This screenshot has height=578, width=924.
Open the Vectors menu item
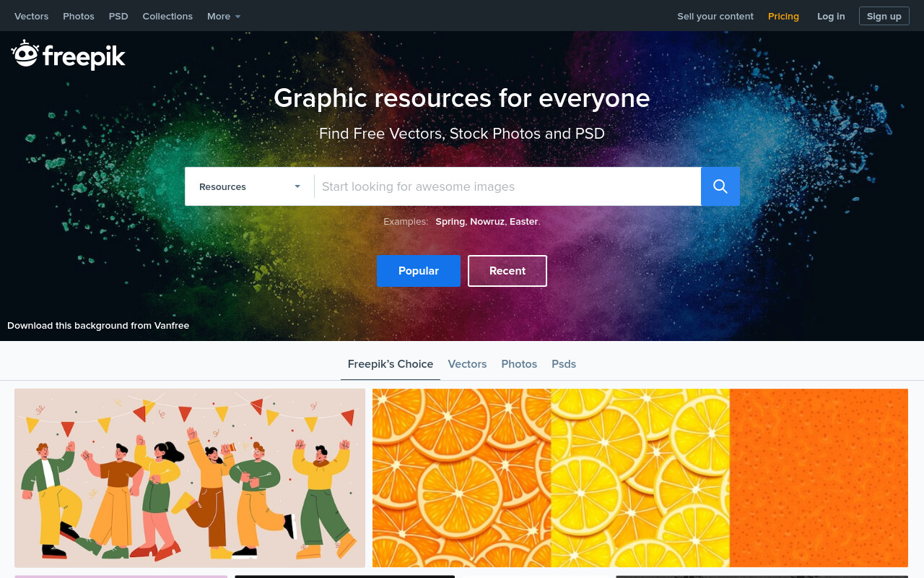[x=32, y=16]
